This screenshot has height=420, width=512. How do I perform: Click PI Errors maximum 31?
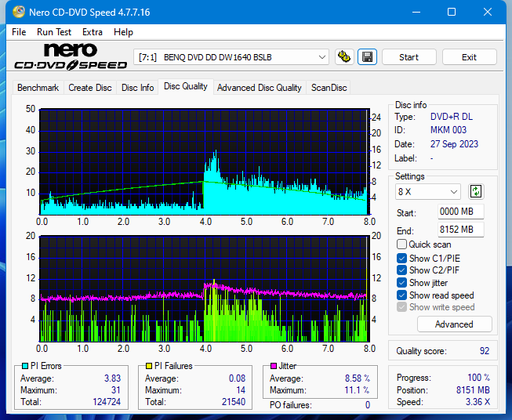tap(116, 390)
